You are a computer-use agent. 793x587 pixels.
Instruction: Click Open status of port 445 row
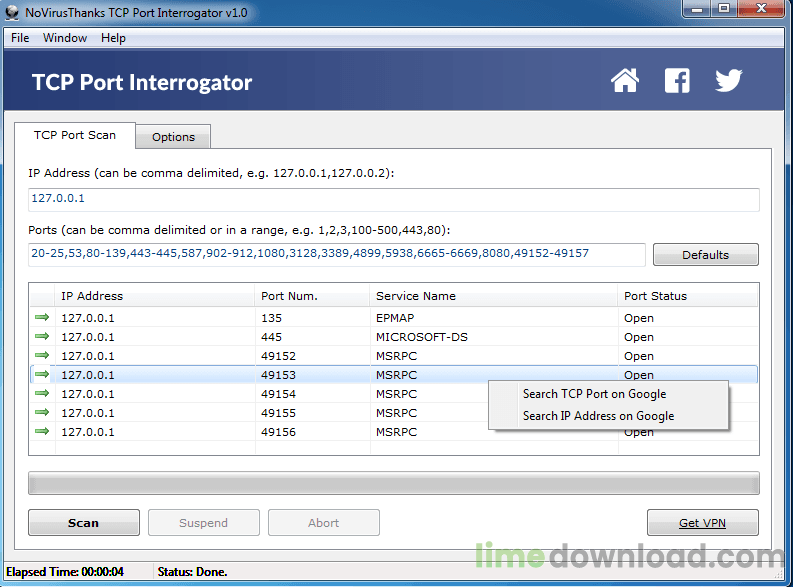[x=639, y=337]
